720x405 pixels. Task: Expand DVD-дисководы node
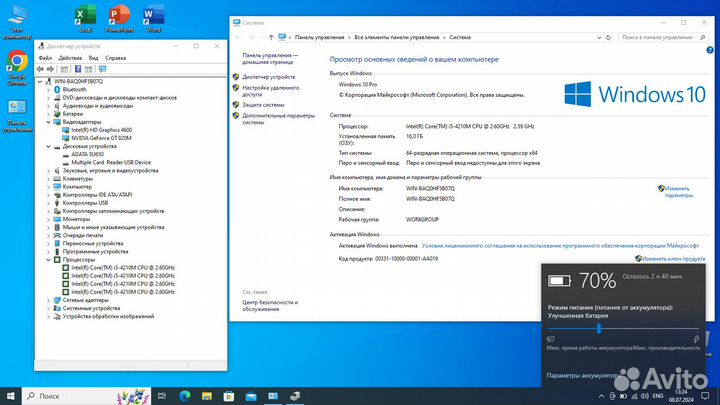48,98
